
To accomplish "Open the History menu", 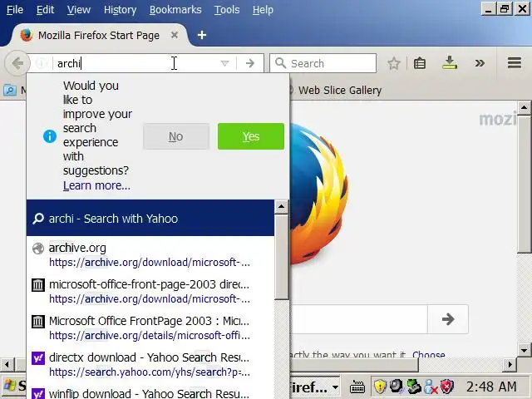I will click(120, 10).
